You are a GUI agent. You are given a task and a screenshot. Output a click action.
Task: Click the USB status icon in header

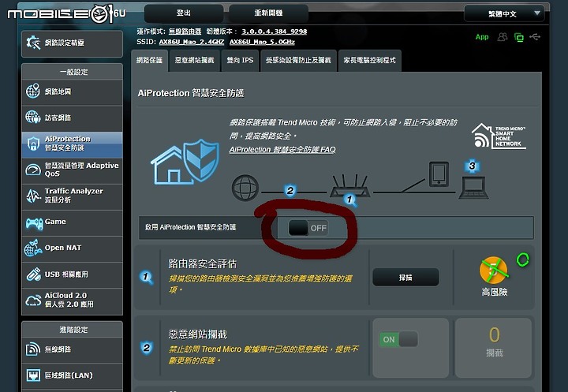coord(535,36)
